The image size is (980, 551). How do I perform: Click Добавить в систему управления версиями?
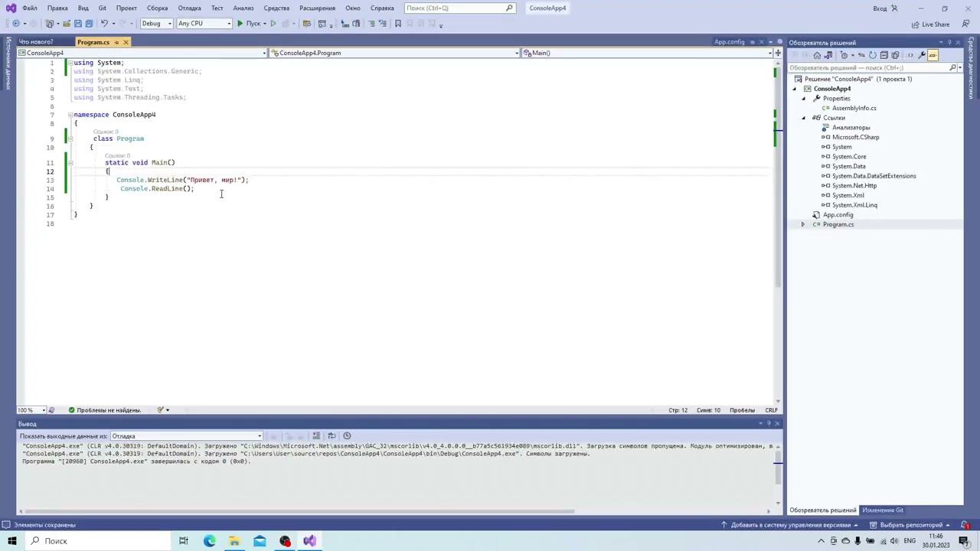(x=791, y=525)
